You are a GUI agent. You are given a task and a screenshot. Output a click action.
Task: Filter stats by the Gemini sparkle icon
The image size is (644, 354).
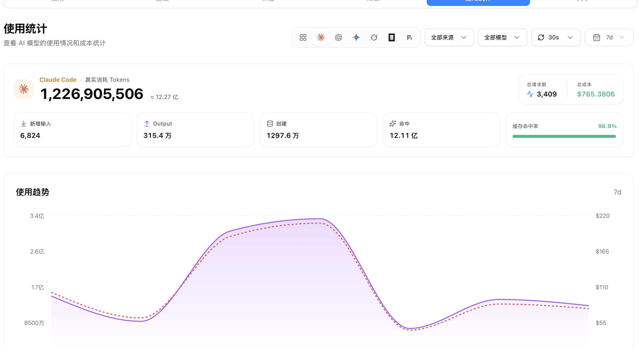356,37
